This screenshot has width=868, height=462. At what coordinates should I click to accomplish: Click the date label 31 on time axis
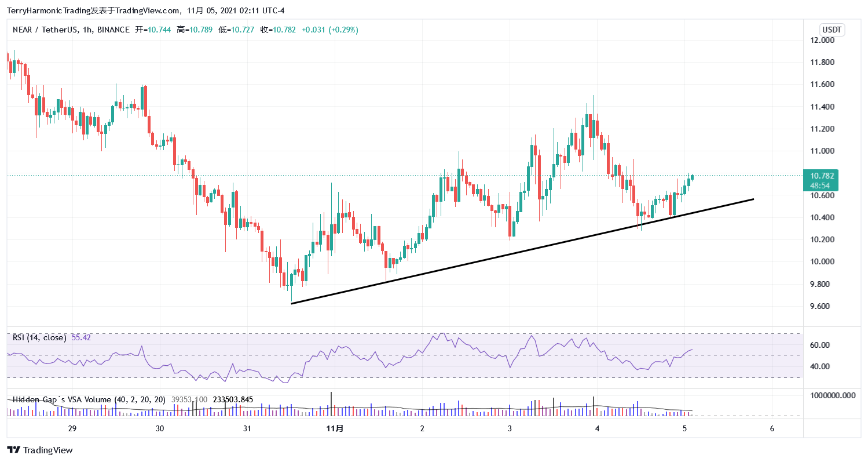(x=247, y=428)
